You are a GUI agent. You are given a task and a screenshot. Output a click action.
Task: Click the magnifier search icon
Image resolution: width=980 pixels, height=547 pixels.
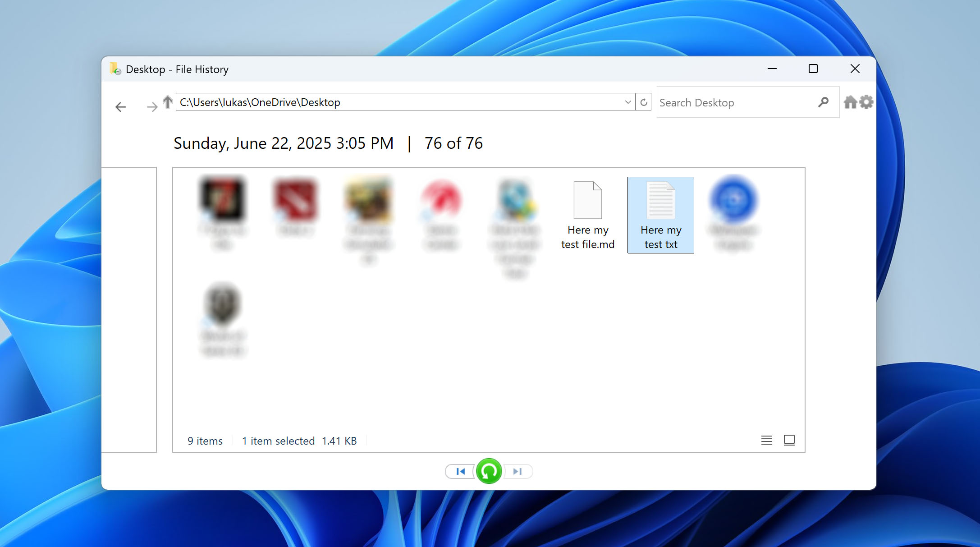coord(823,102)
